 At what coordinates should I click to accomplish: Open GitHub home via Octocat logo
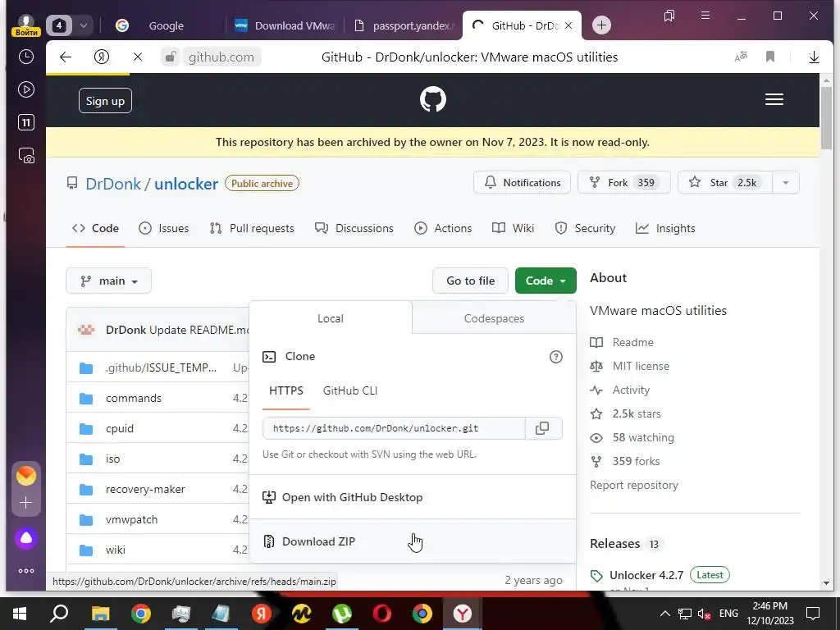pos(433,99)
